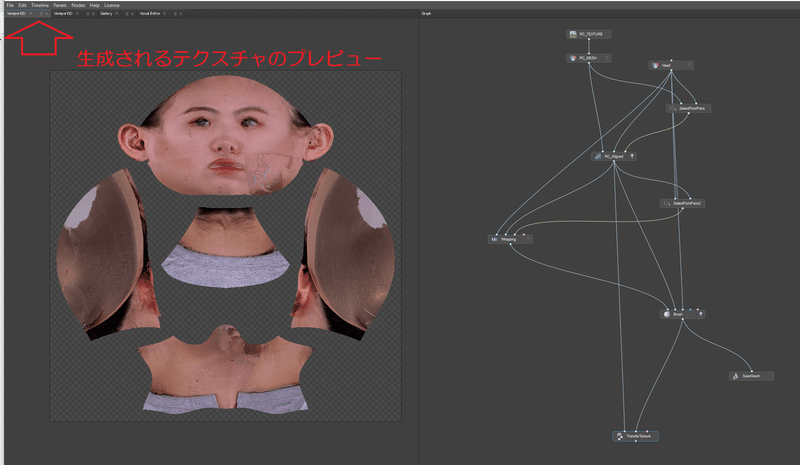Open the Panels menu
Image resolution: width=800 pixels, height=465 pixels.
[60, 5]
